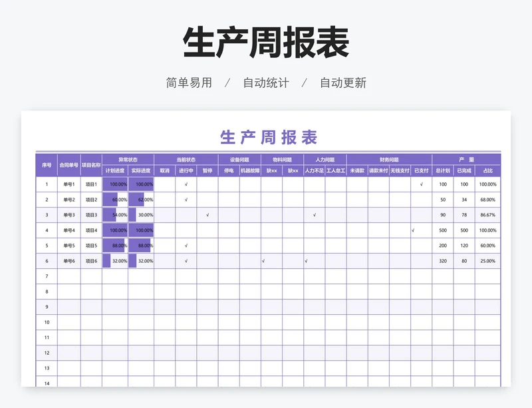Image resolution: width=532 pixels, height=408 pixels.
Task: Select the 设备问题 group header
Action: (x=239, y=159)
